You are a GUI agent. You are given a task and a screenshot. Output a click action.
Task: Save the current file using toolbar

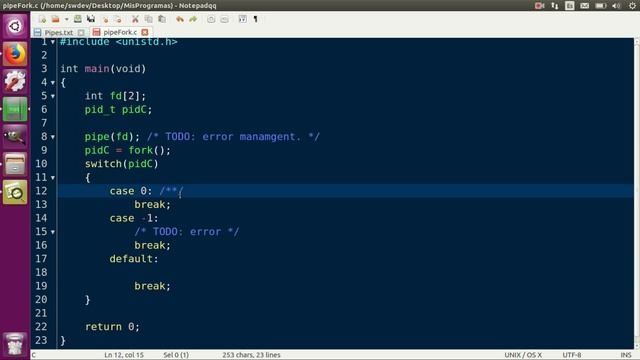pyautogui.click(x=78, y=19)
